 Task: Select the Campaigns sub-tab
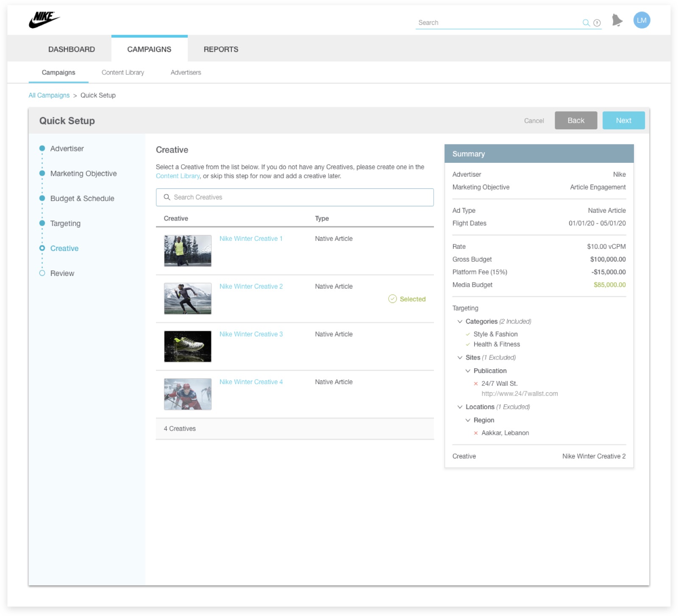pyautogui.click(x=58, y=72)
